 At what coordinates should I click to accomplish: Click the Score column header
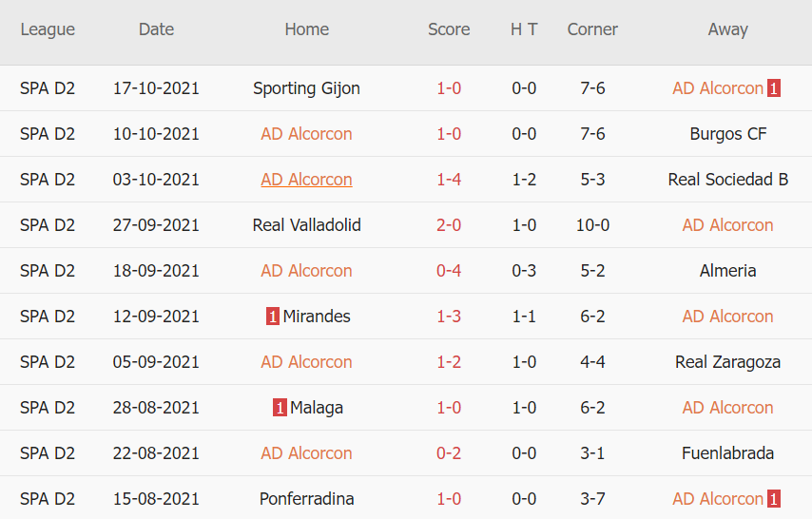(449, 29)
